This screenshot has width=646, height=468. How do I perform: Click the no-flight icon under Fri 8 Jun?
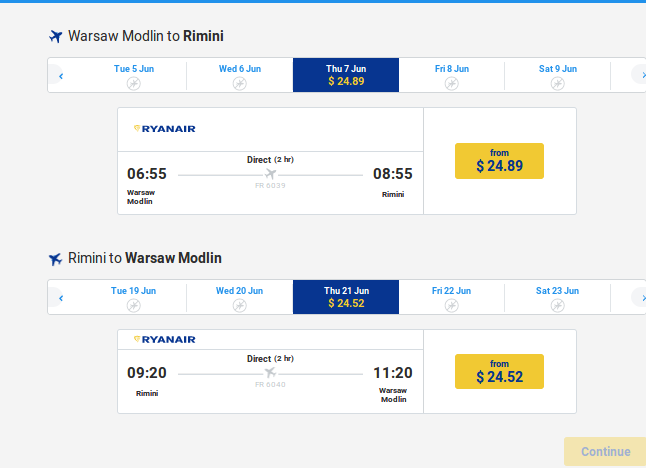click(452, 84)
